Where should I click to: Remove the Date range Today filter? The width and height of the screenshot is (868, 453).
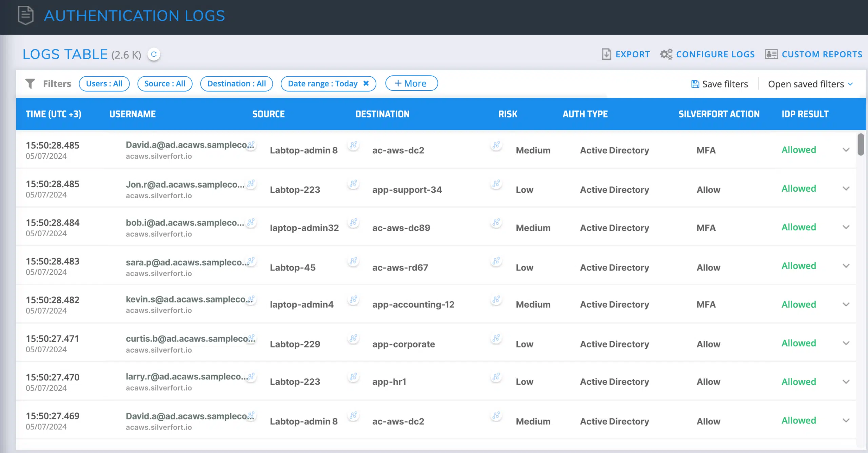tap(366, 83)
